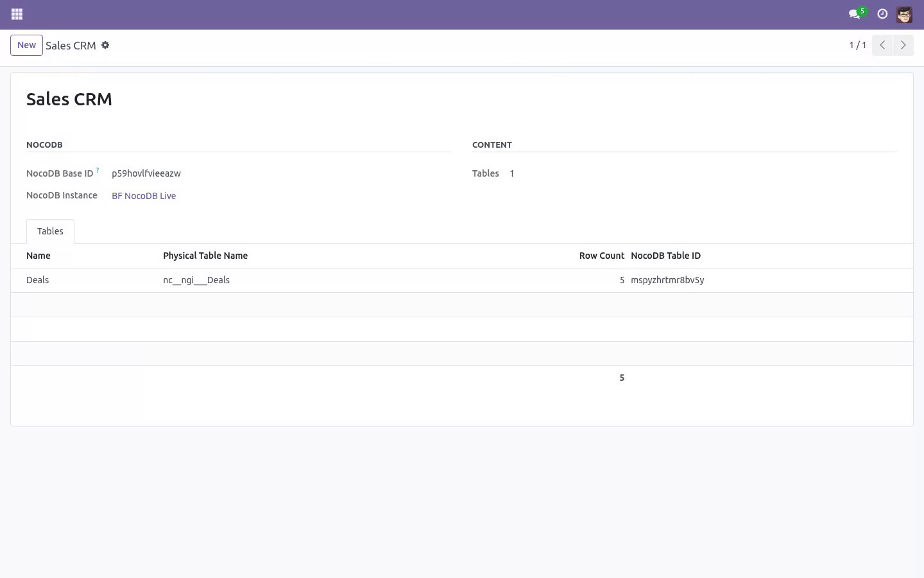The width and height of the screenshot is (924, 578).
Task: Click the NocoDB Instance field label
Action: (x=62, y=195)
